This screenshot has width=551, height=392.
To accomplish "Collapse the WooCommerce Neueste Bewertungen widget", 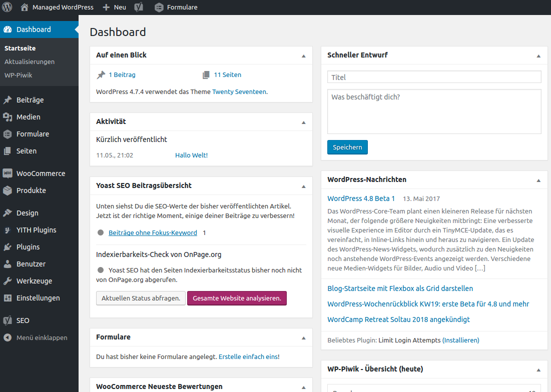I will point(304,387).
